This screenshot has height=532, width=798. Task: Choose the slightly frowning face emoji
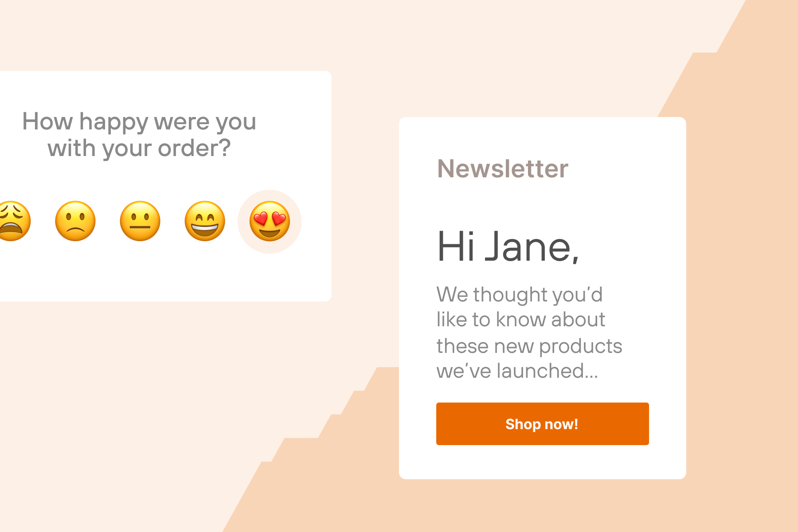point(75,221)
